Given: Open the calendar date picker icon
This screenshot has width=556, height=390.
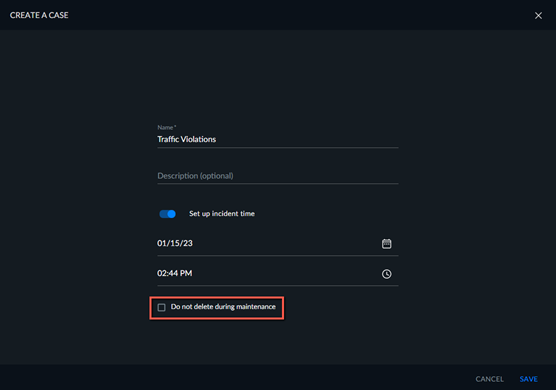Looking at the screenshot, I should click(x=387, y=244).
